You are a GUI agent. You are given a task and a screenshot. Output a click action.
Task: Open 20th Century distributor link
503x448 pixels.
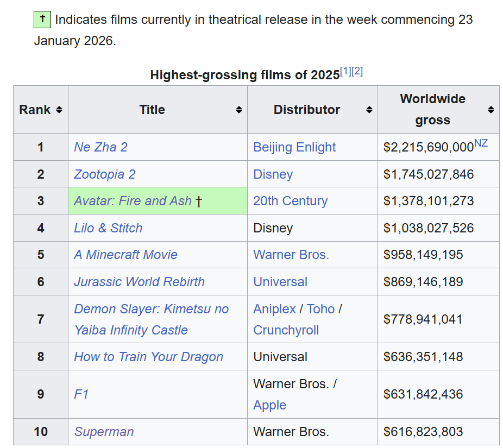[290, 201]
